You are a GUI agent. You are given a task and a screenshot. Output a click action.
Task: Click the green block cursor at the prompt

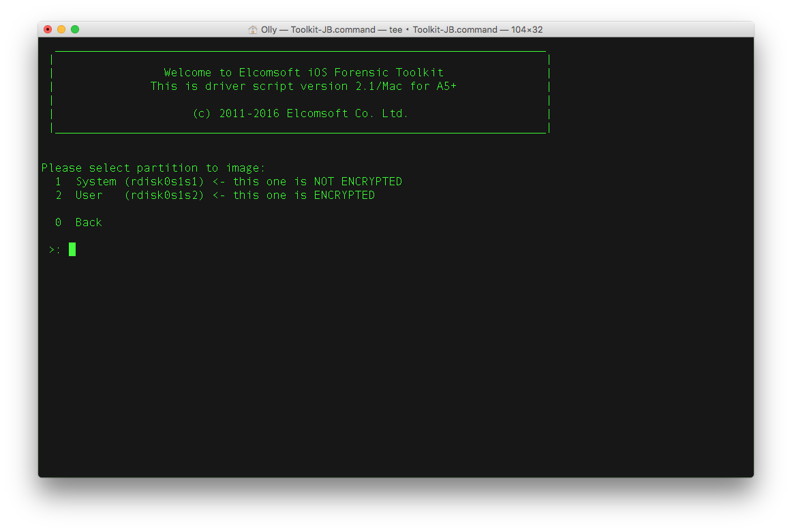(x=72, y=249)
